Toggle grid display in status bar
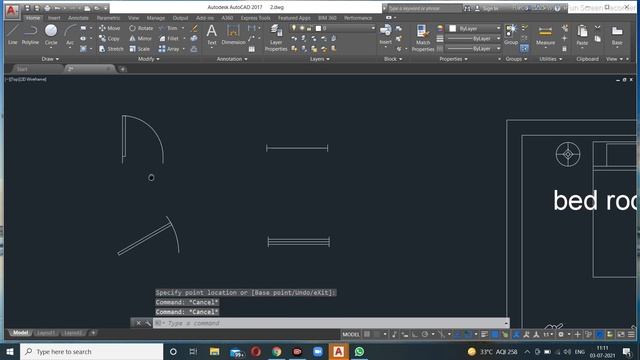This screenshot has height=360, width=640. [367, 334]
